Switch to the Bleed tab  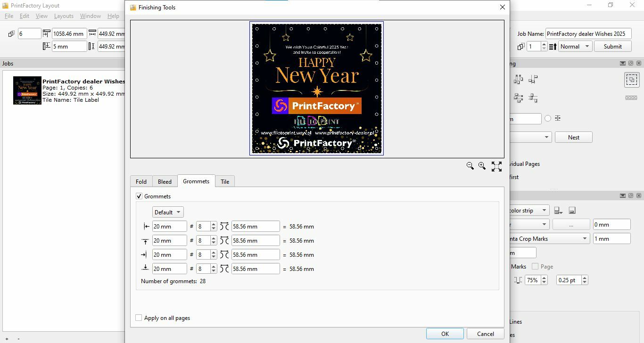click(x=165, y=181)
